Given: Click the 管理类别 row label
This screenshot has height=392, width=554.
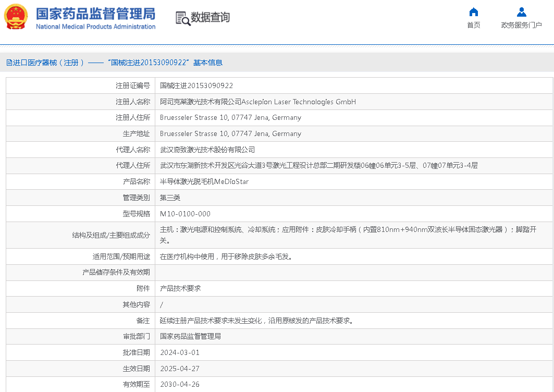Looking at the screenshot, I should tap(137, 198).
